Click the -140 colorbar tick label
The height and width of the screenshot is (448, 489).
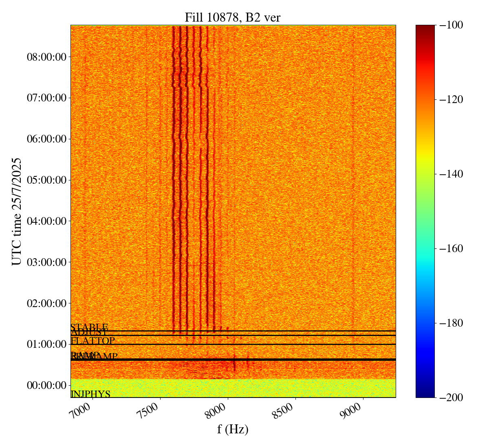point(452,174)
